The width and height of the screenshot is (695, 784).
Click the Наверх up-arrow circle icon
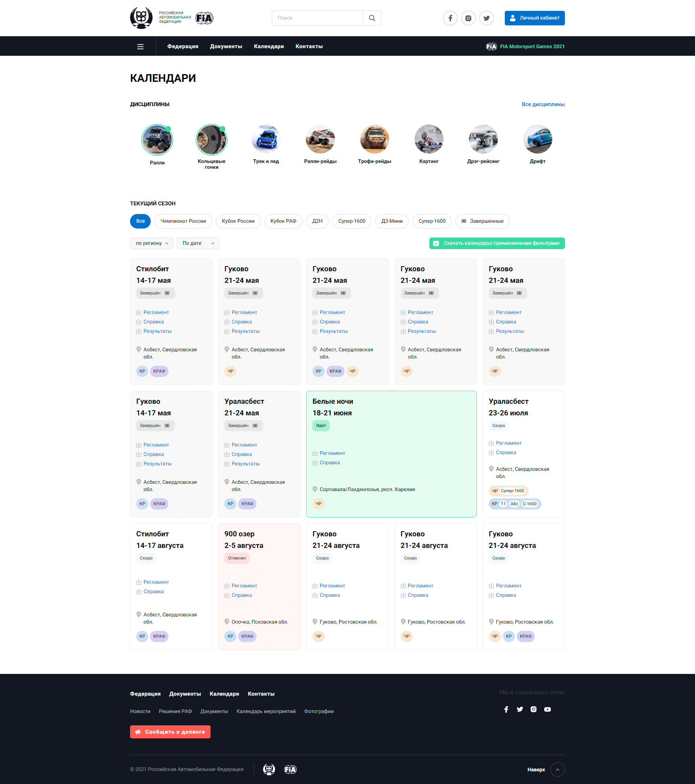click(x=558, y=770)
